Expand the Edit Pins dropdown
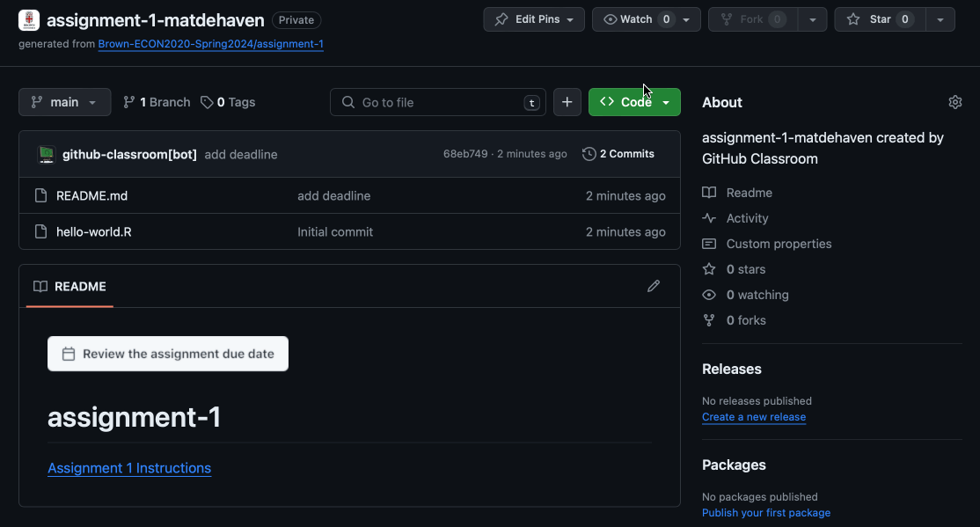Screen dimensions: 980x527 pos(534,19)
